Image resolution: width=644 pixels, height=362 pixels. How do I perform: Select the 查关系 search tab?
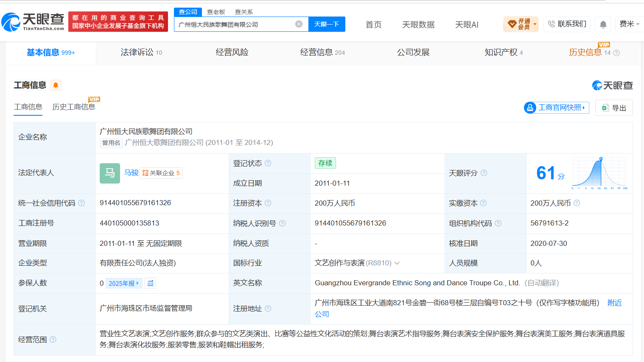(x=244, y=12)
